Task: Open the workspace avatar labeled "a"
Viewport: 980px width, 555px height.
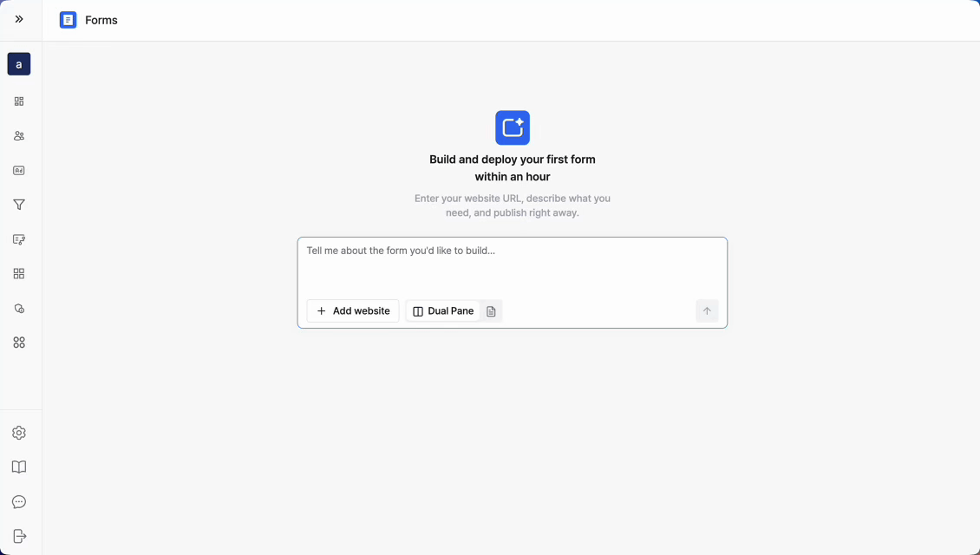Action: coord(19,64)
